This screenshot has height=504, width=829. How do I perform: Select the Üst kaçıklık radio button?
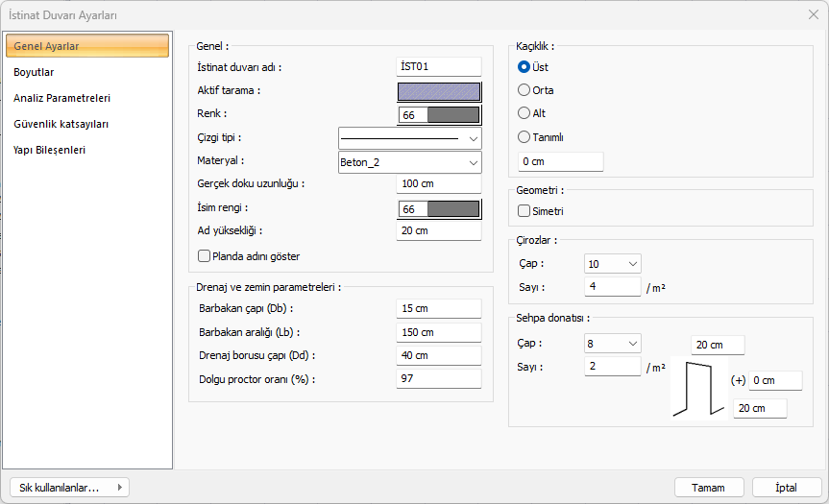(x=524, y=67)
